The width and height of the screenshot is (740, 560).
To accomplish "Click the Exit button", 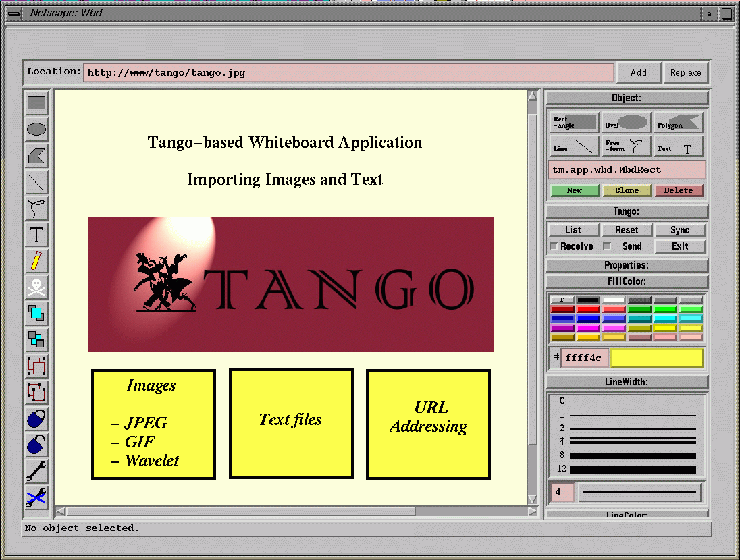I will (680, 246).
